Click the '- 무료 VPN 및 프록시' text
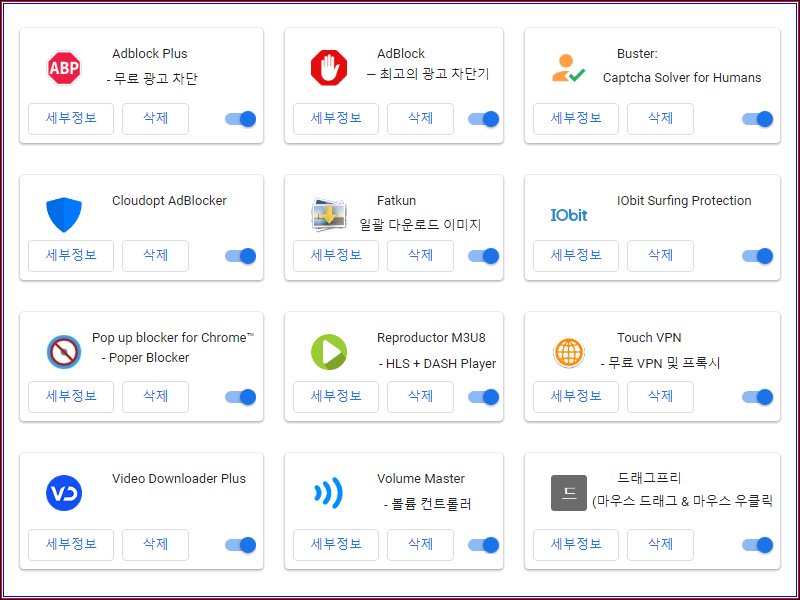Viewport: 800px width, 600px height. 661,363
